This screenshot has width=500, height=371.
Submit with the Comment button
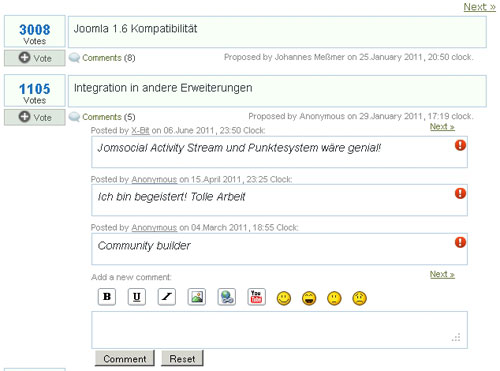[x=125, y=359]
